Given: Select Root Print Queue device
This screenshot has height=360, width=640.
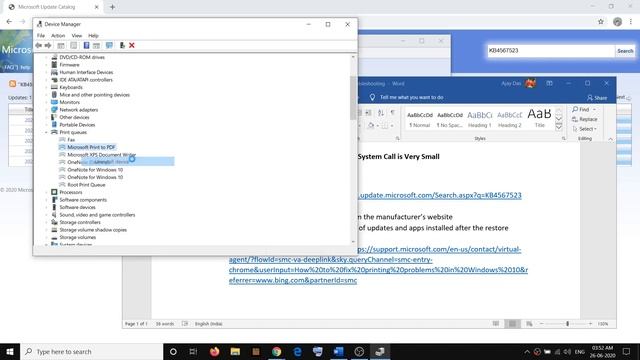Looking at the screenshot, I should (86, 185).
